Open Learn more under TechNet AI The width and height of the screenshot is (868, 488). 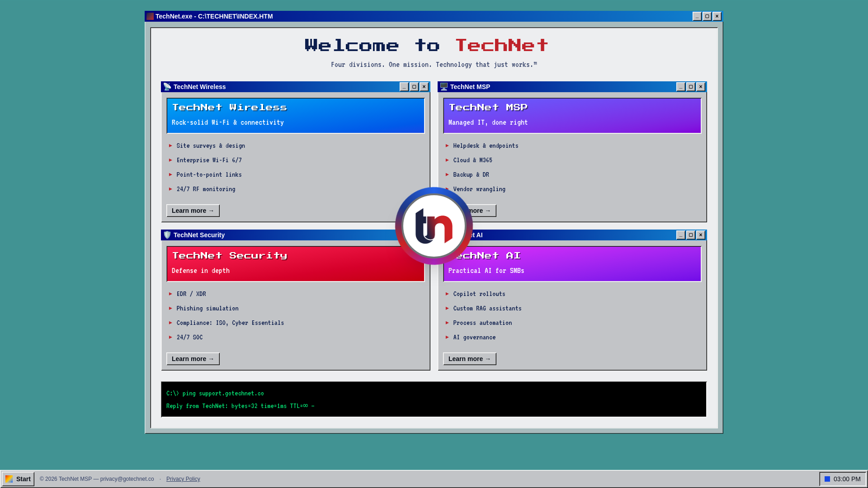470,359
